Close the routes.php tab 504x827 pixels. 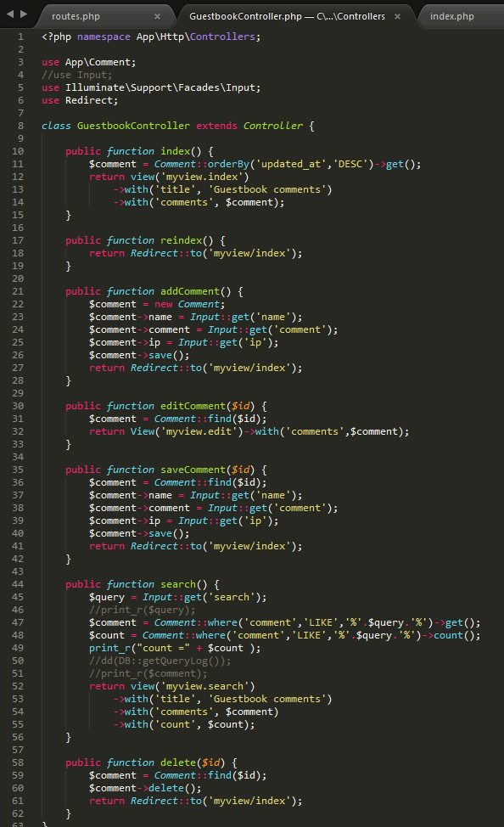coord(157,16)
